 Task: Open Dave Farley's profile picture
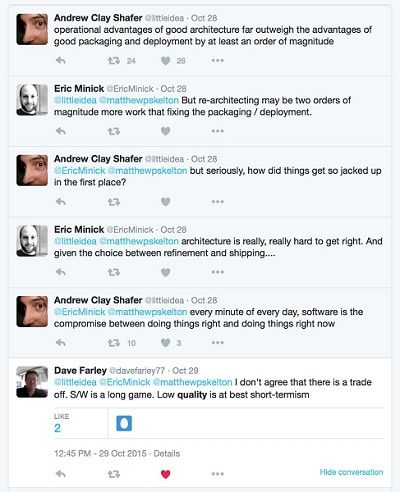32,382
